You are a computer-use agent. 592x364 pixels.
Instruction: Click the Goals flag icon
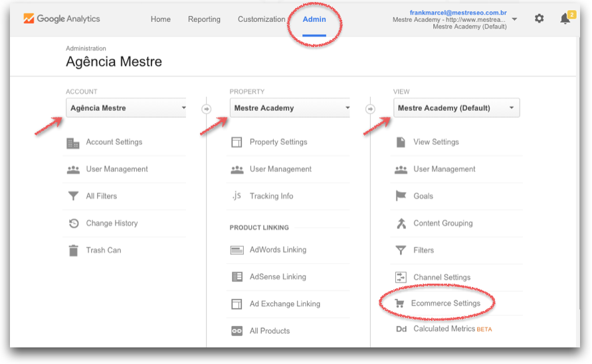(x=401, y=196)
